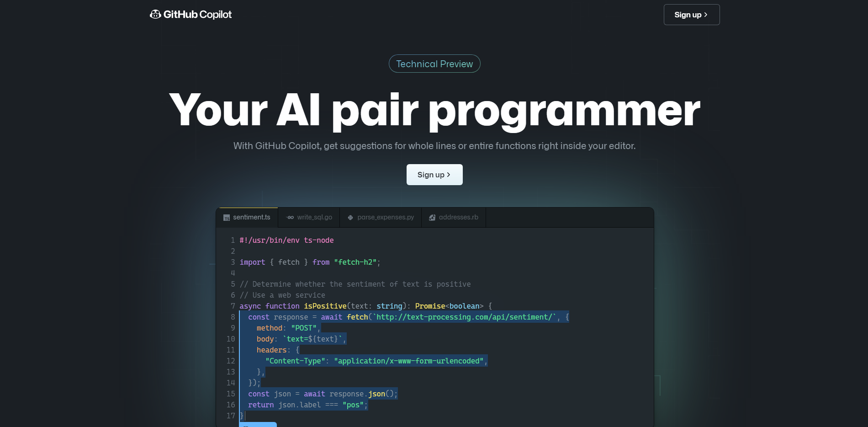
Task: Click the white Sign up button below subtitle
Action: click(x=434, y=175)
